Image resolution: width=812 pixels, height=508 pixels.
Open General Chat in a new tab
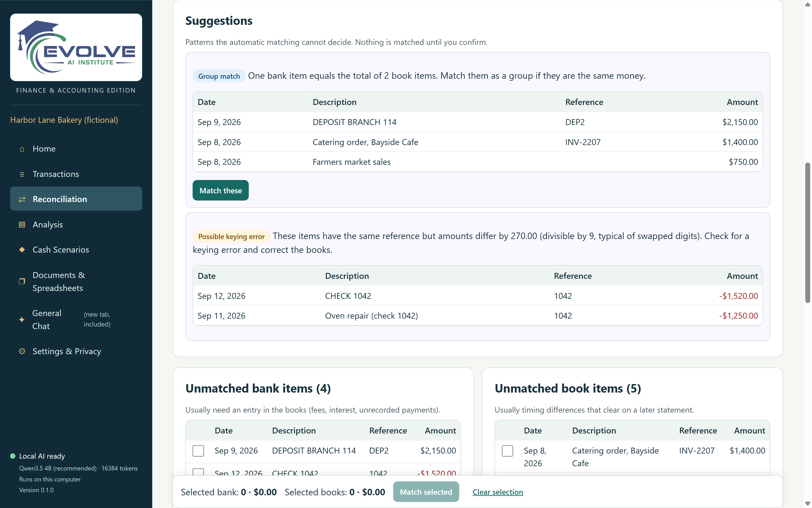coord(76,319)
